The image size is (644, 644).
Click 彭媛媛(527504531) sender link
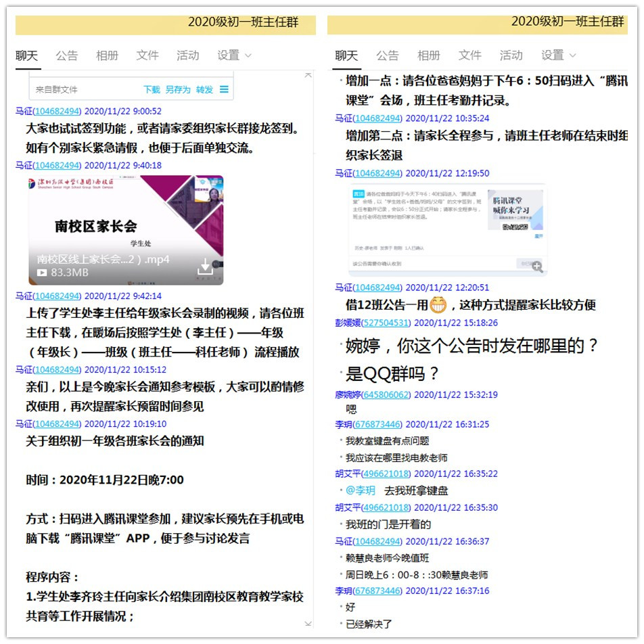(373, 323)
